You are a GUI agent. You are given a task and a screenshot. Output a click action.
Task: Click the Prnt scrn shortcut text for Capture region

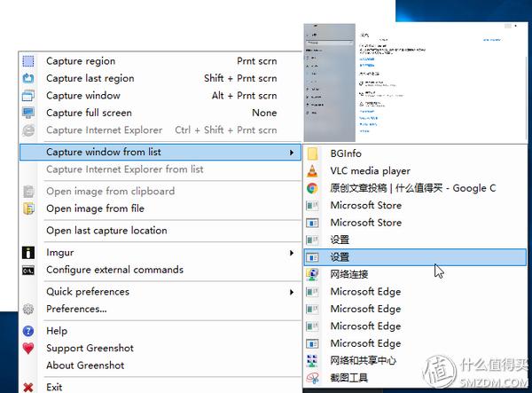[257, 61]
